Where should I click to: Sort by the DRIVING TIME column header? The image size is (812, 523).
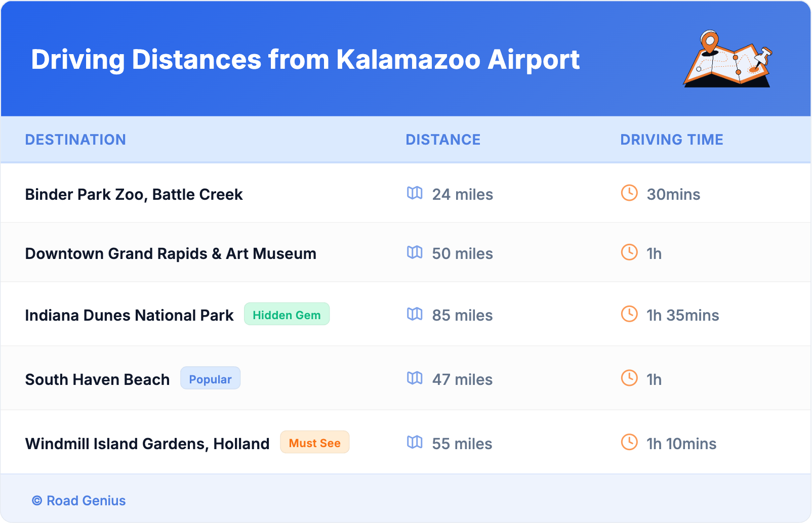click(672, 140)
